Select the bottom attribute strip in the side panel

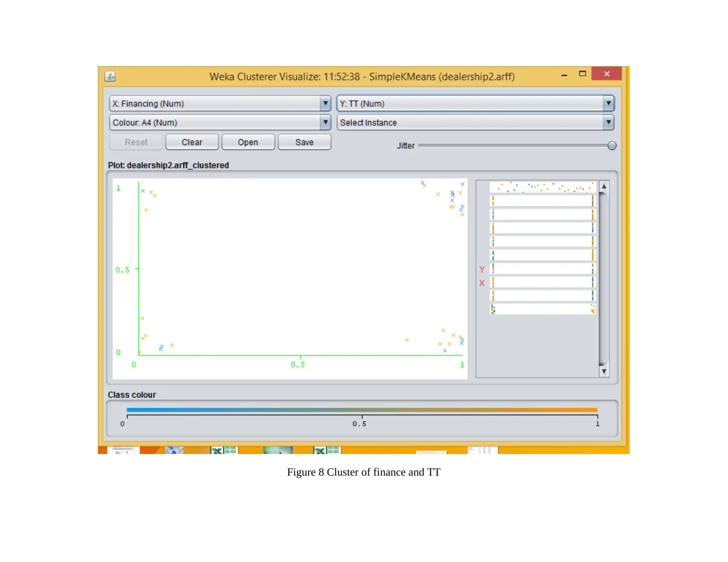coord(543,309)
